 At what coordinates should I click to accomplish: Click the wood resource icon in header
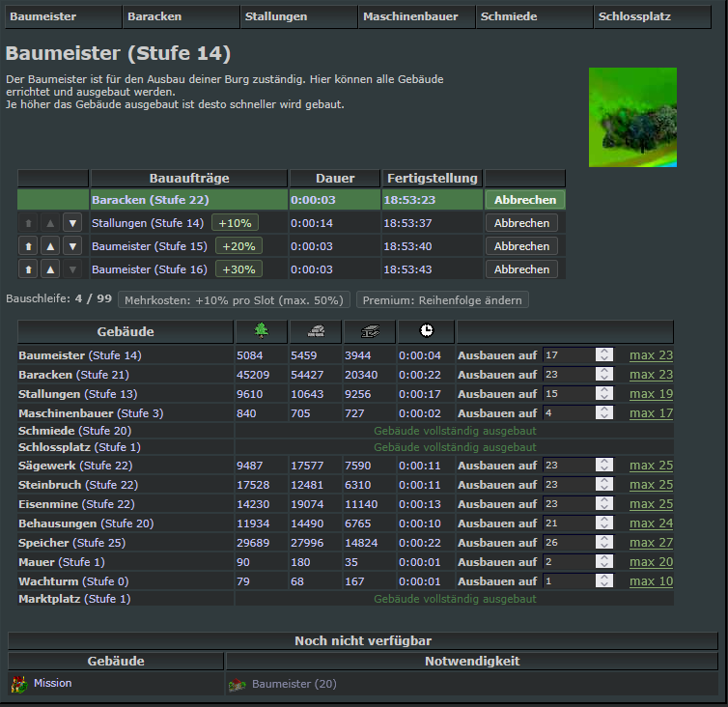(x=262, y=331)
